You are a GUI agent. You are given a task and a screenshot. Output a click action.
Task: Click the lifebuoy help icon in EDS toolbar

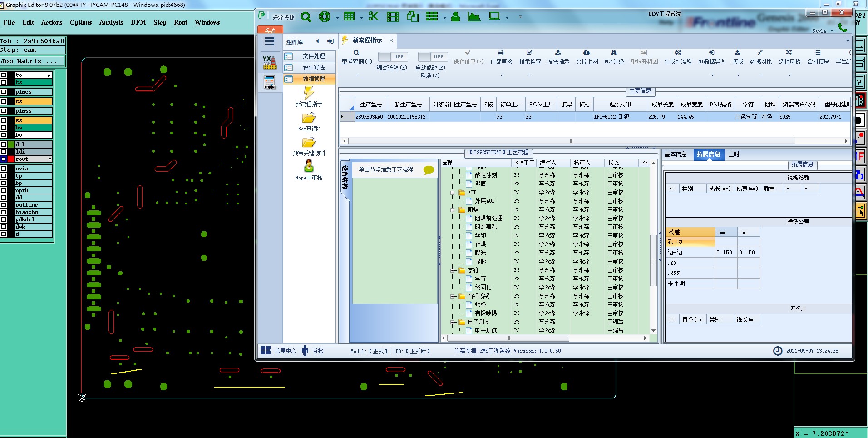pyautogui.click(x=325, y=17)
